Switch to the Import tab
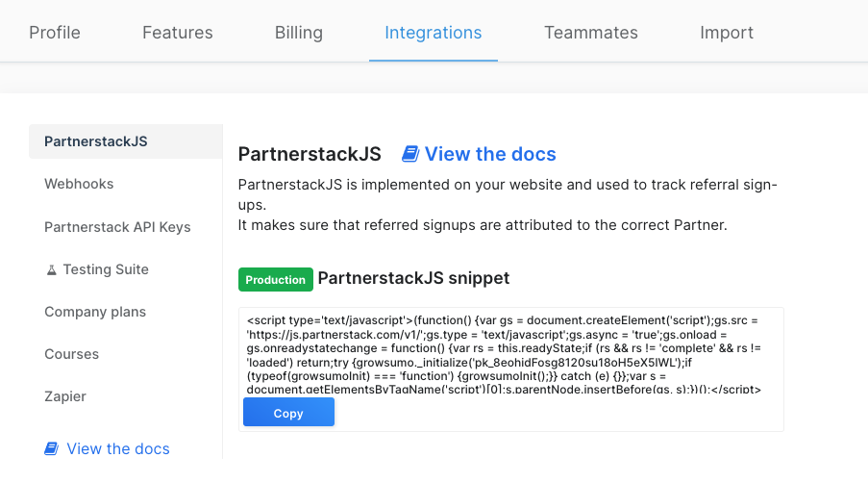Screen dimensions: 868x483 [x=727, y=33]
